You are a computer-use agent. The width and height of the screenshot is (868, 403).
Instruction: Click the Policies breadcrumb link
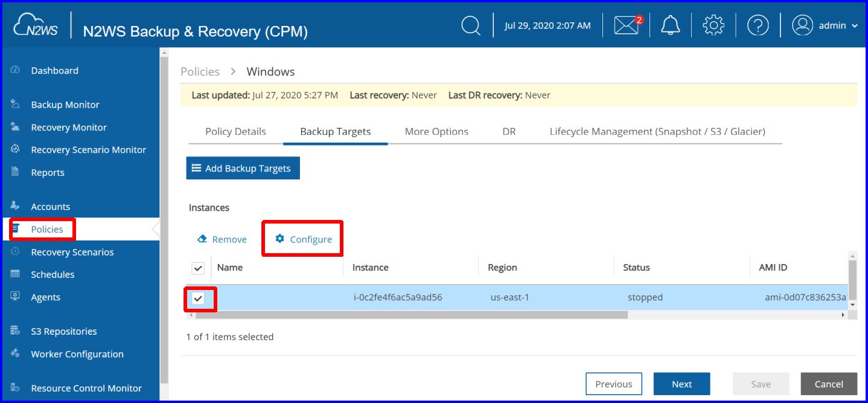point(200,71)
